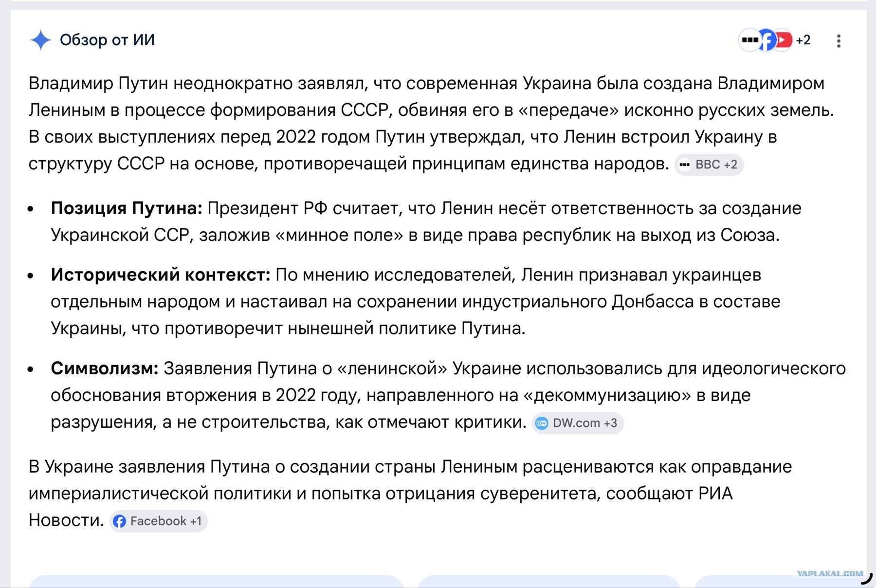The height and width of the screenshot is (588, 876).
Task: Select the Исторический контекст bullet heading
Action: click(x=161, y=275)
